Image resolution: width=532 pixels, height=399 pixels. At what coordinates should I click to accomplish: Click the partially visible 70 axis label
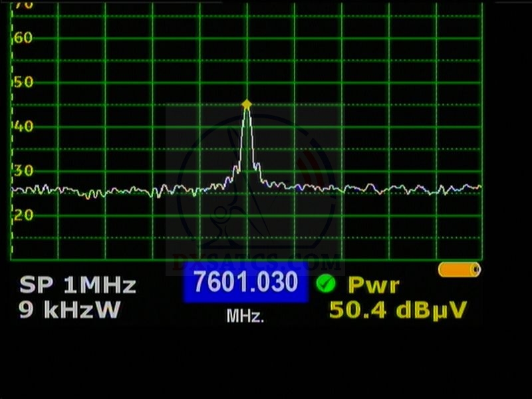coord(23,4)
